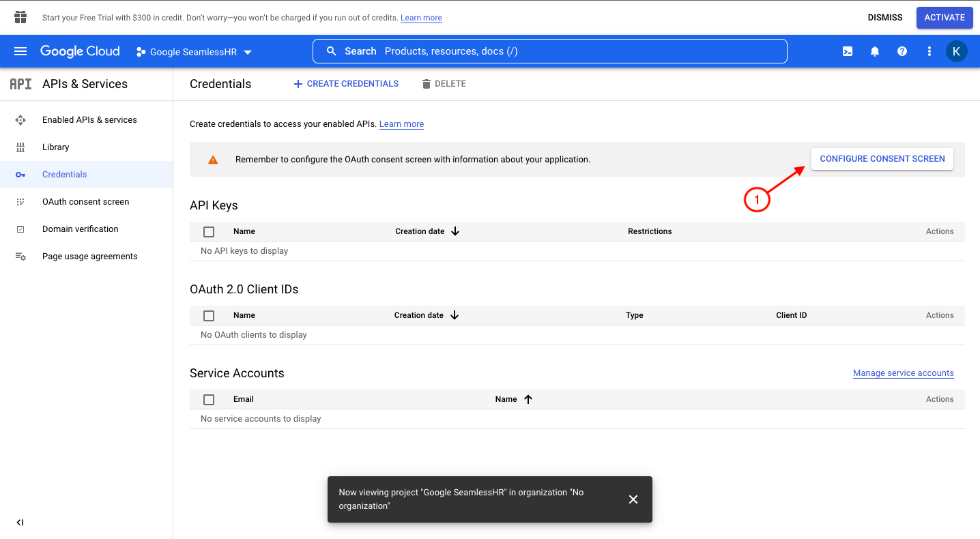Click the Page usage agreements icon
The width and height of the screenshot is (980, 539).
(x=20, y=257)
